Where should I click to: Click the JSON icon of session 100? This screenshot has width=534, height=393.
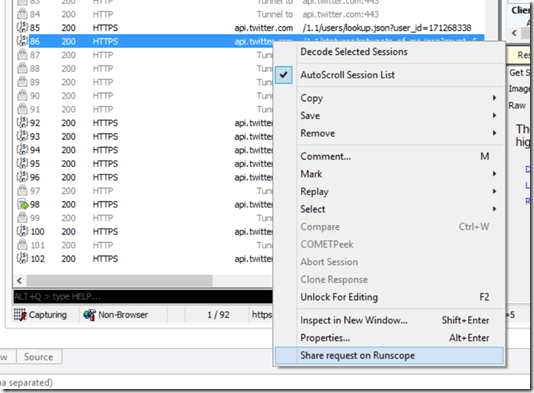click(x=22, y=232)
